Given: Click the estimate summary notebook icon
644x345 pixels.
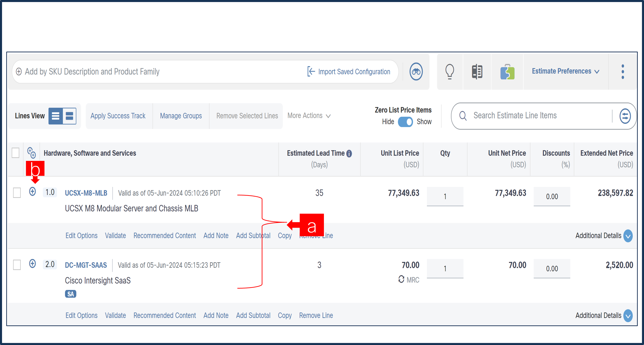Looking at the screenshot, I should click(x=477, y=72).
